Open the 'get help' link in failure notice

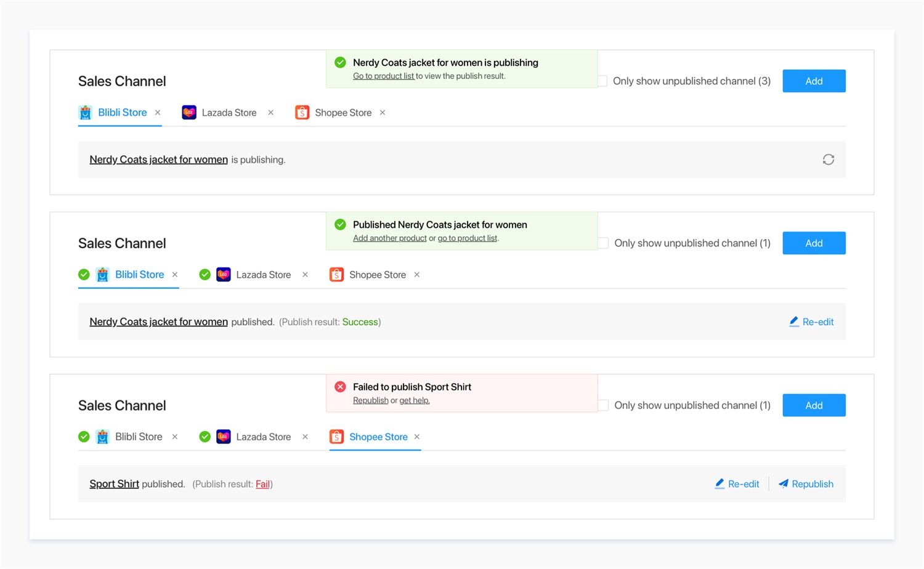point(414,400)
